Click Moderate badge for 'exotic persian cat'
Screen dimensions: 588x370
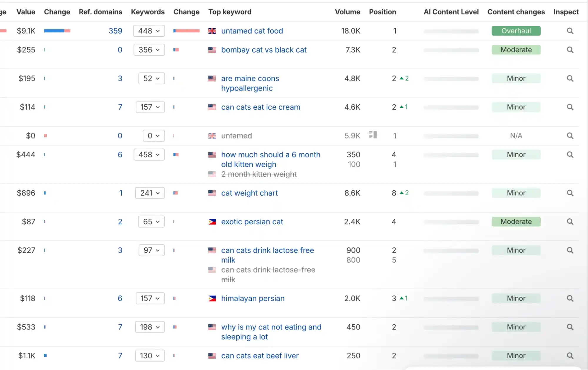tap(516, 222)
